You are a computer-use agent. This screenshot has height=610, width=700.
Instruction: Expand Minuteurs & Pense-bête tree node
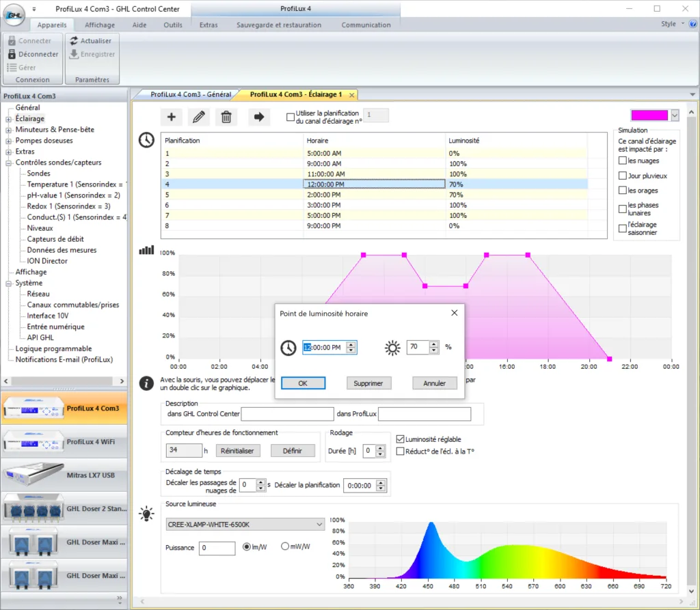click(x=8, y=130)
